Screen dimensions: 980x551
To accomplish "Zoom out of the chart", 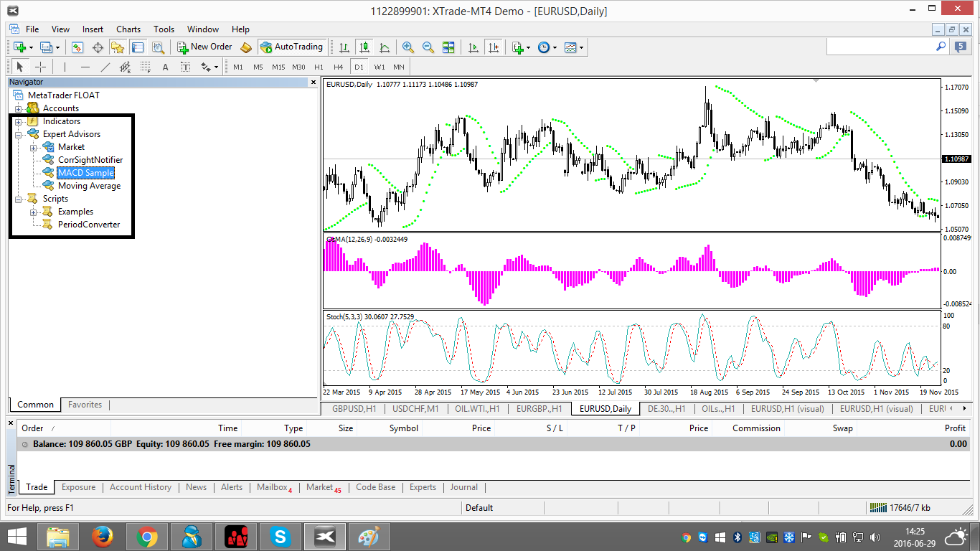I will coord(428,47).
